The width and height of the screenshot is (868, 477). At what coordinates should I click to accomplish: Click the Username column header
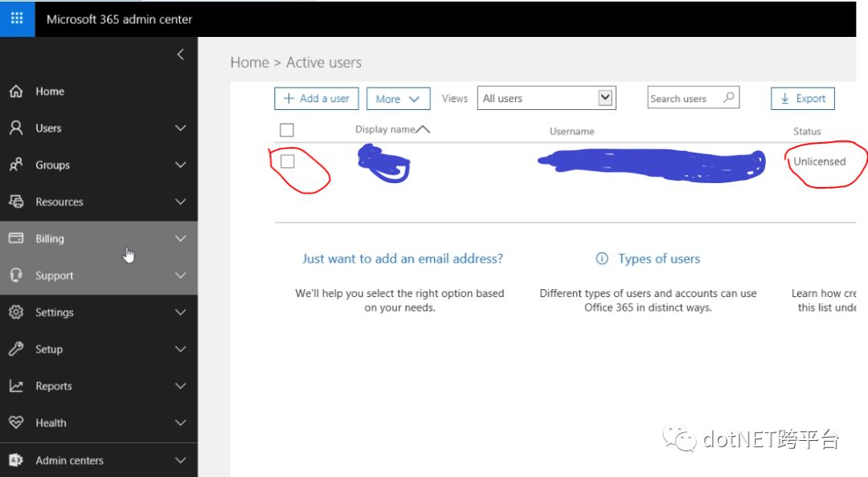572,131
